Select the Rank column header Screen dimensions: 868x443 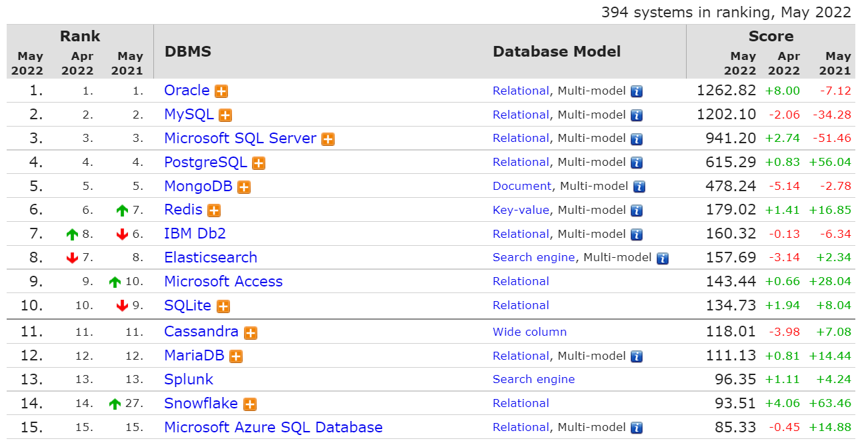[x=80, y=36]
